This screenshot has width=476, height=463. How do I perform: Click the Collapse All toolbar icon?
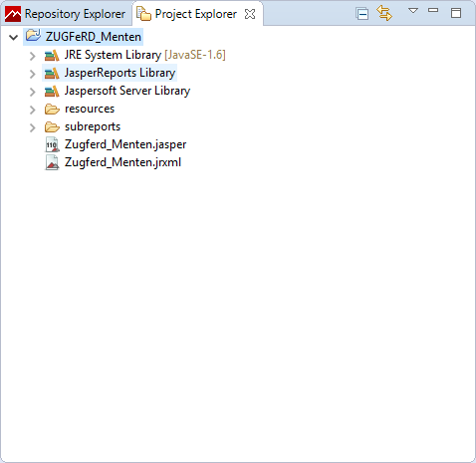pos(361,14)
